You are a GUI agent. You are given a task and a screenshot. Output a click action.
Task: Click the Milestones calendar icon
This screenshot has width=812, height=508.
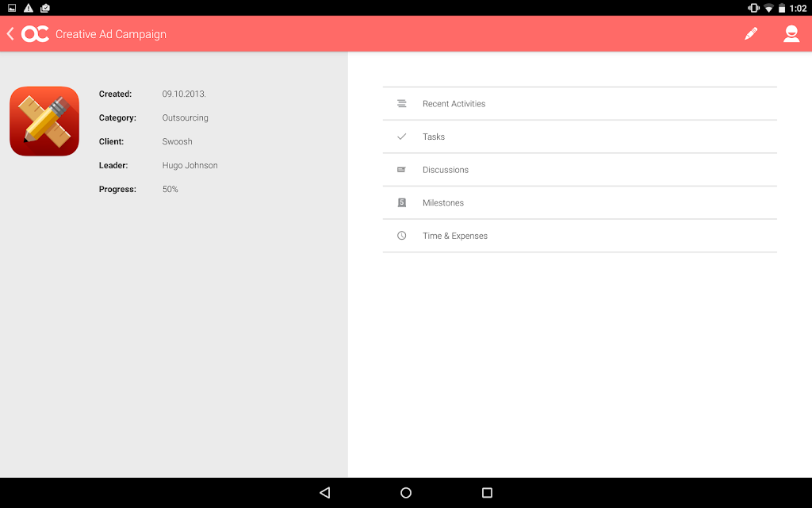pos(401,202)
